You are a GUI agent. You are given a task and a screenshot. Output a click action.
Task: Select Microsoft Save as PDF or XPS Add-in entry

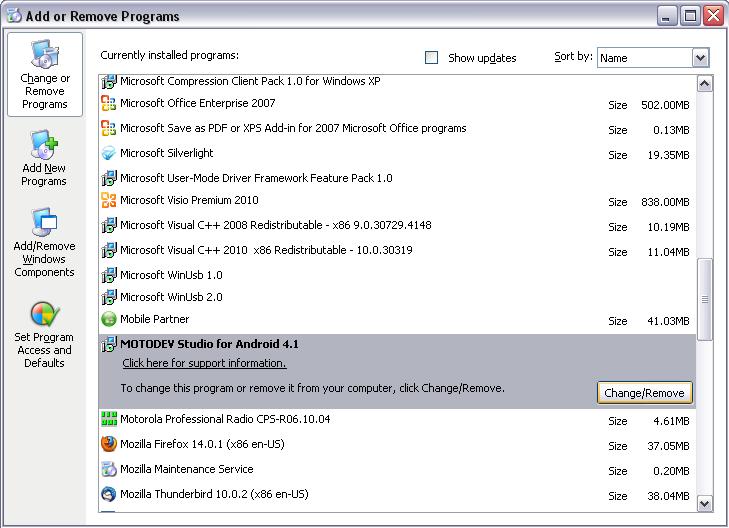(398, 128)
